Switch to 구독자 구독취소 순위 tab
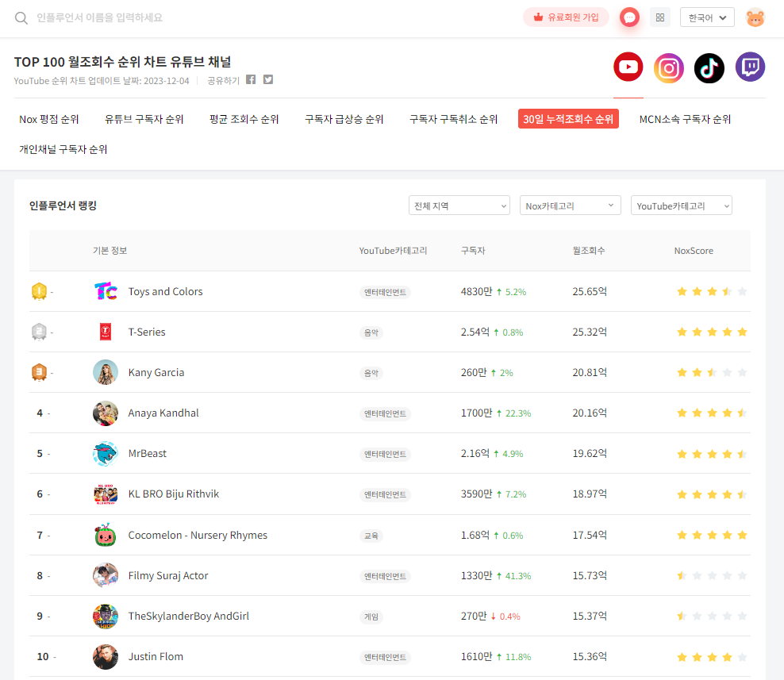784x680 pixels. (454, 119)
